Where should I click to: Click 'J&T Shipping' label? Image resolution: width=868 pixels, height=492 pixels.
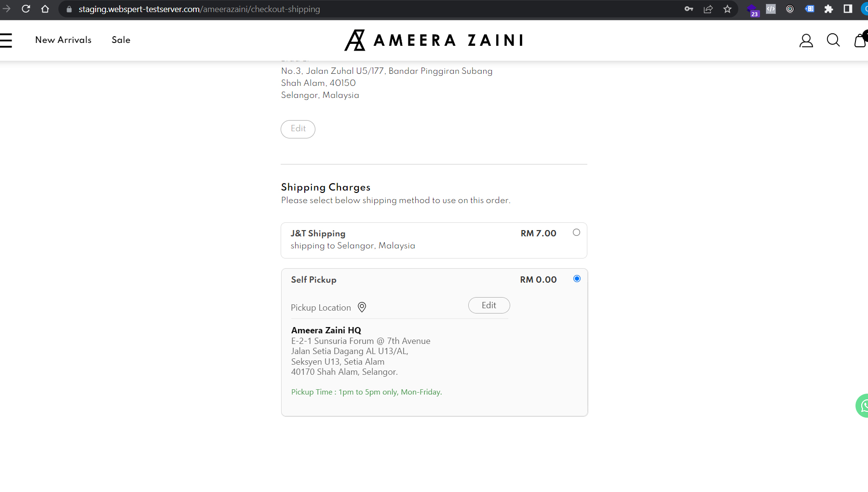coord(318,233)
